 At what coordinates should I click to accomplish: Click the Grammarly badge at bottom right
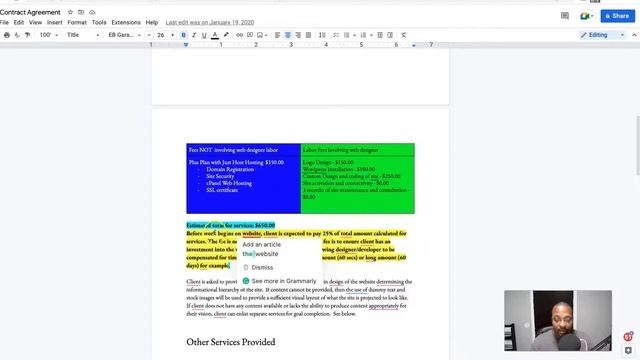(628, 336)
